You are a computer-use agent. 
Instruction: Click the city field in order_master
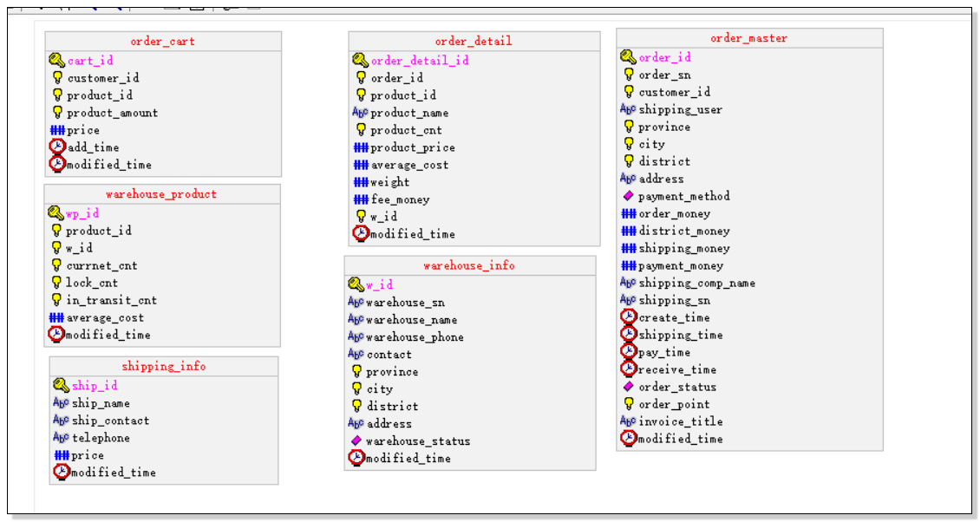[651, 144]
